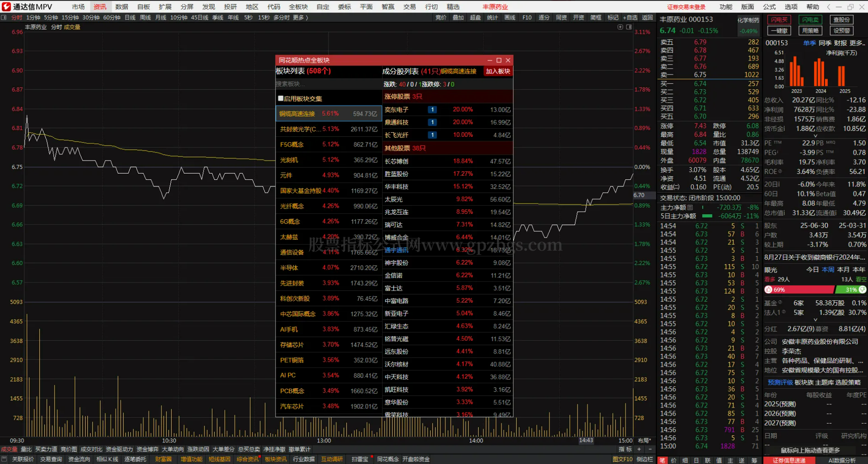The height and width of the screenshot is (464, 868).
Task: Click the 联 linked tab icon
Action: pyautogui.click(x=708, y=460)
